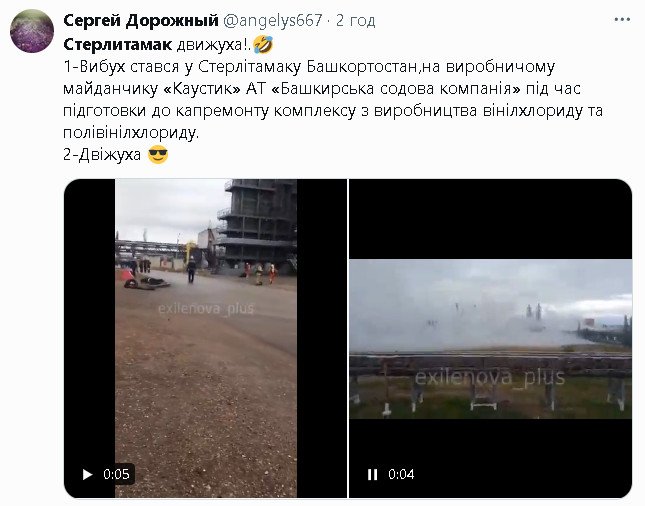
Task: Open the @angelys667 handle link
Action: point(272,20)
